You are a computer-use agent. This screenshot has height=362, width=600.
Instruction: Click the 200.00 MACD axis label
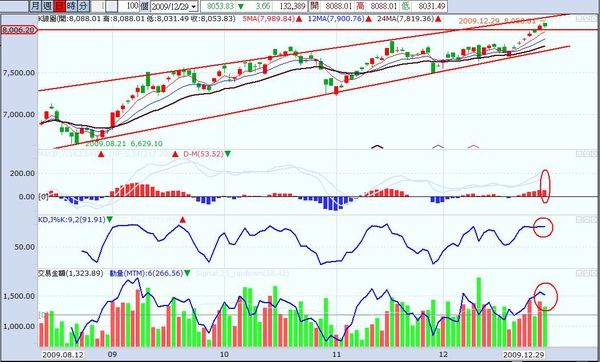point(22,173)
